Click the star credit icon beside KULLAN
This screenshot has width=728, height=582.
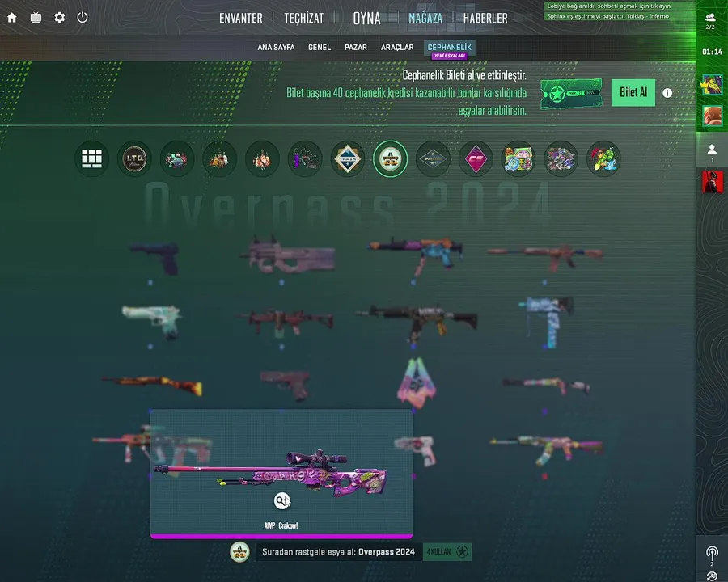462,552
